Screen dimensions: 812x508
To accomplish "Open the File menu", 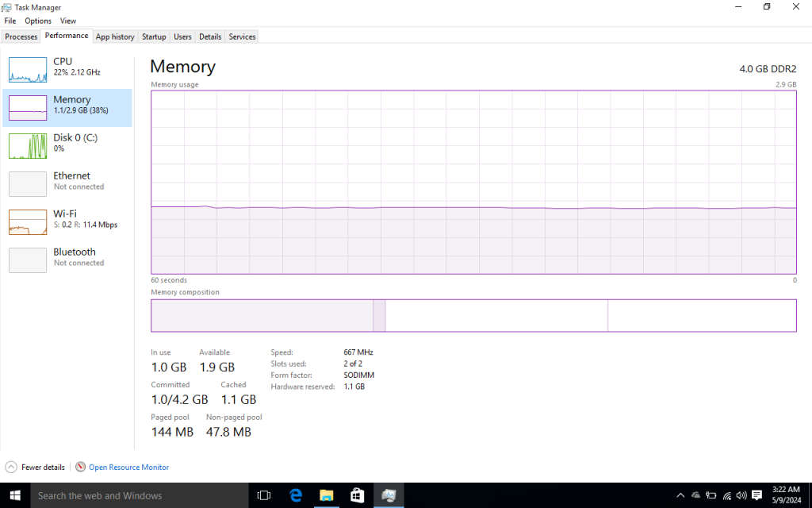I will pyautogui.click(x=10, y=21).
